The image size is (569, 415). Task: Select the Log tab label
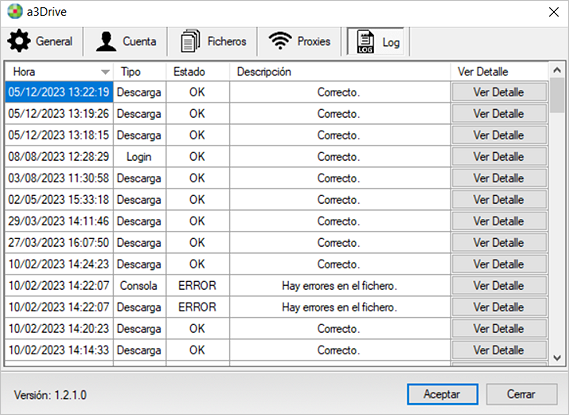(x=391, y=42)
